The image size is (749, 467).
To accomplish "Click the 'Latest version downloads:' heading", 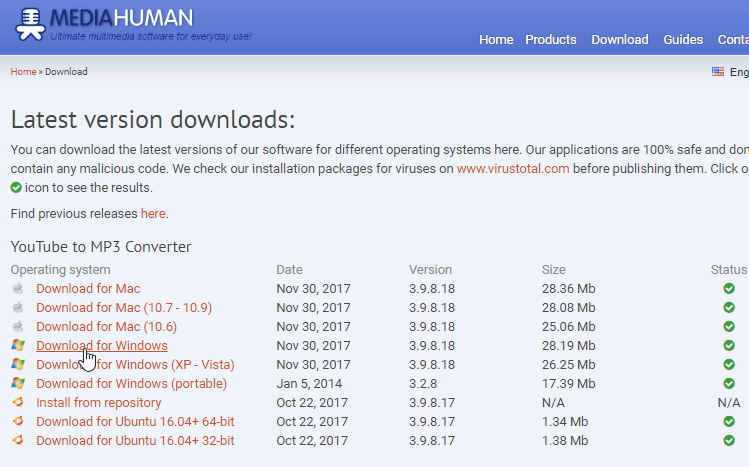I will pos(153,119).
